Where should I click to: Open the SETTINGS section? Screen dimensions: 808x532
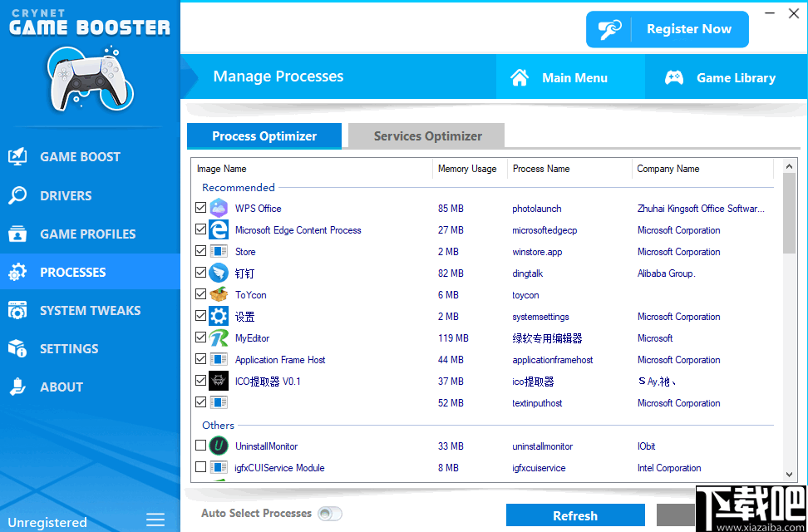90,348
